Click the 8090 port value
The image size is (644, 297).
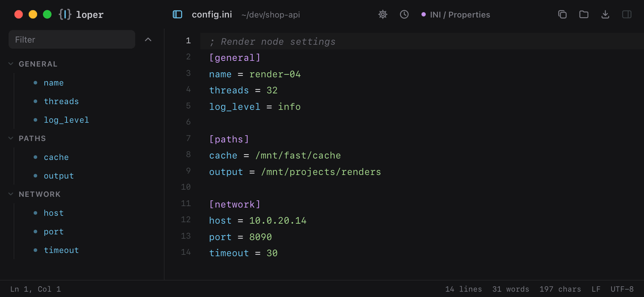point(260,237)
